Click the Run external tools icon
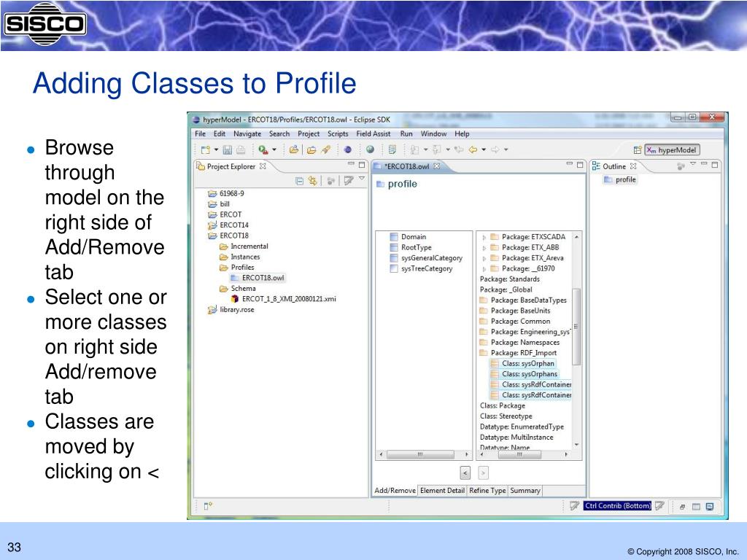The height and width of the screenshot is (560, 747). click(263, 150)
